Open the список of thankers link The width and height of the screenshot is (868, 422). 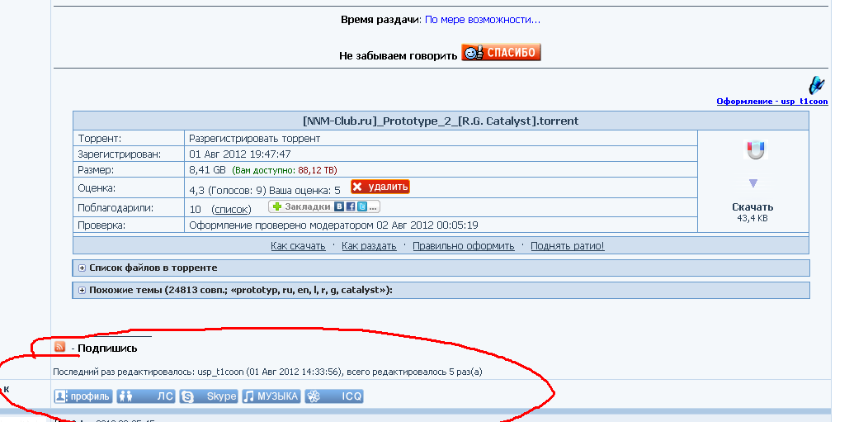(x=231, y=209)
